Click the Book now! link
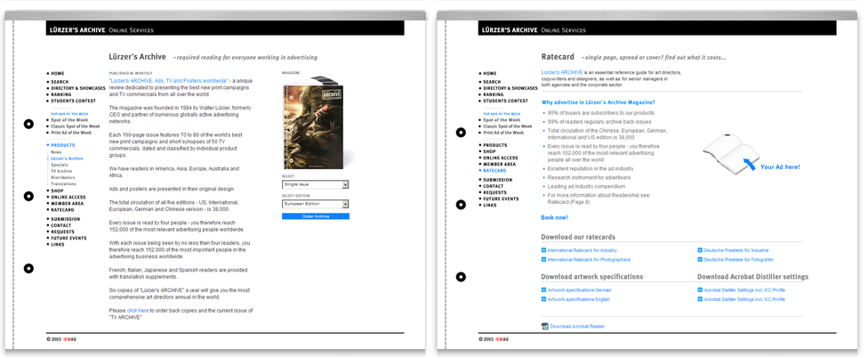This screenshot has height=358, width=868. point(554,218)
